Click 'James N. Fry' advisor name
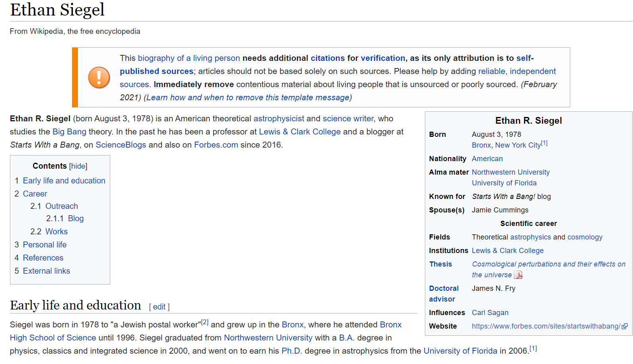This screenshot has width=633, height=364. (x=494, y=288)
